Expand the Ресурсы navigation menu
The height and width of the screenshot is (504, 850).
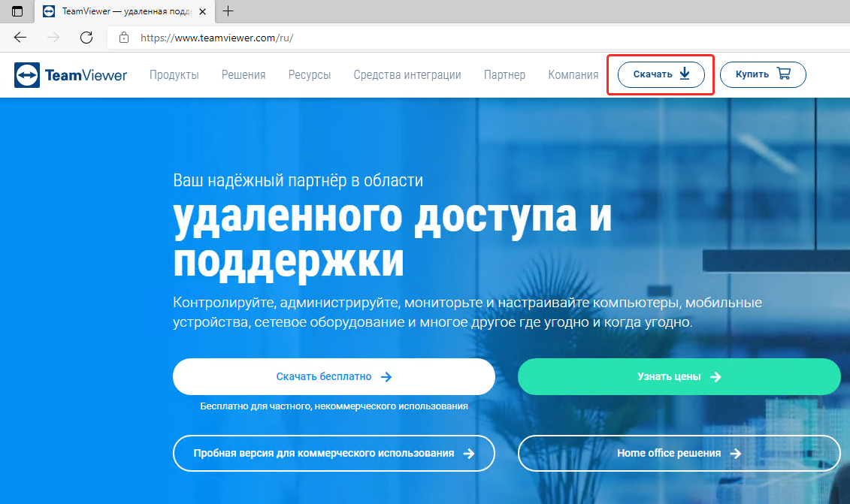tap(310, 75)
